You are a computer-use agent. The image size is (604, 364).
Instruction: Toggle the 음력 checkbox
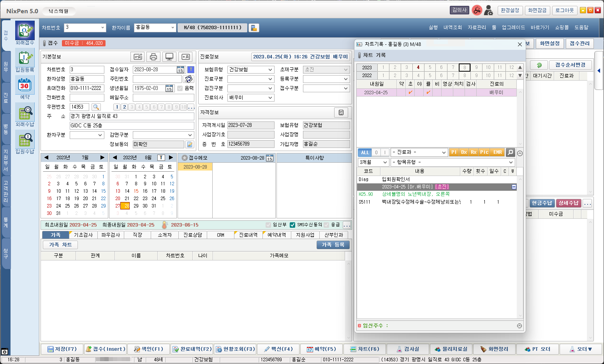coord(180,88)
